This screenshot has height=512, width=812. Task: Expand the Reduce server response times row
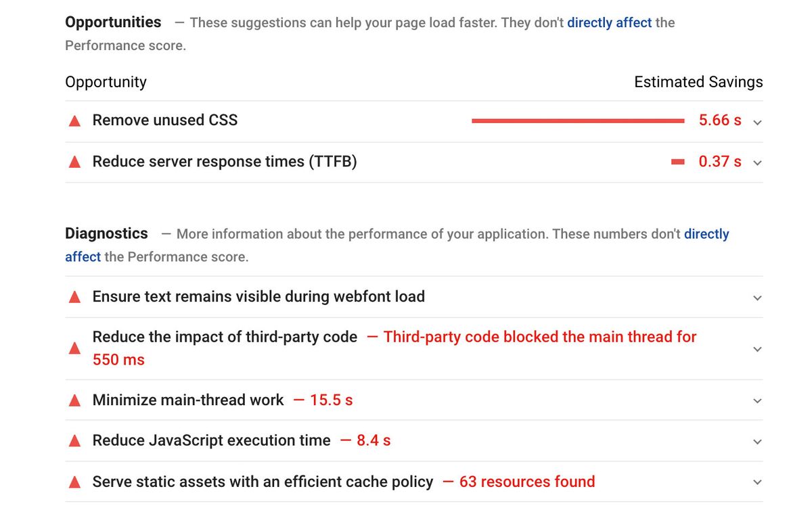point(757,162)
